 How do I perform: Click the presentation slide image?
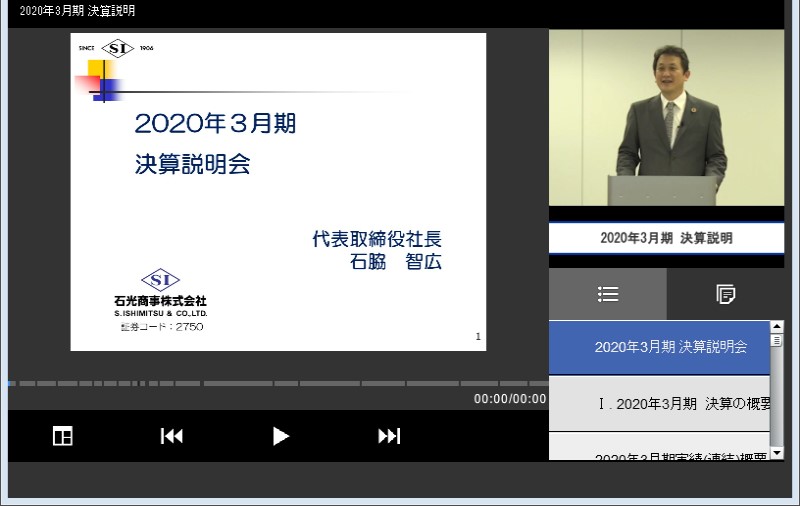tap(278, 192)
